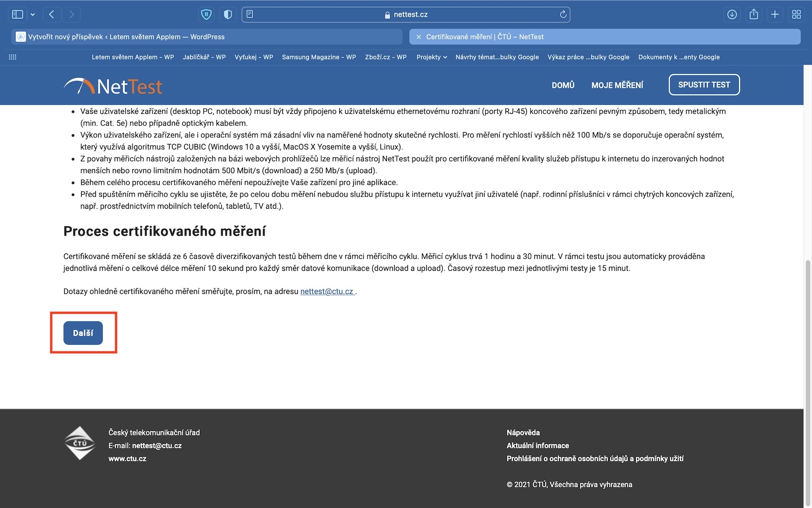
Task: Close the Certifikované měření tab
Action: click(x=419, y=37)
